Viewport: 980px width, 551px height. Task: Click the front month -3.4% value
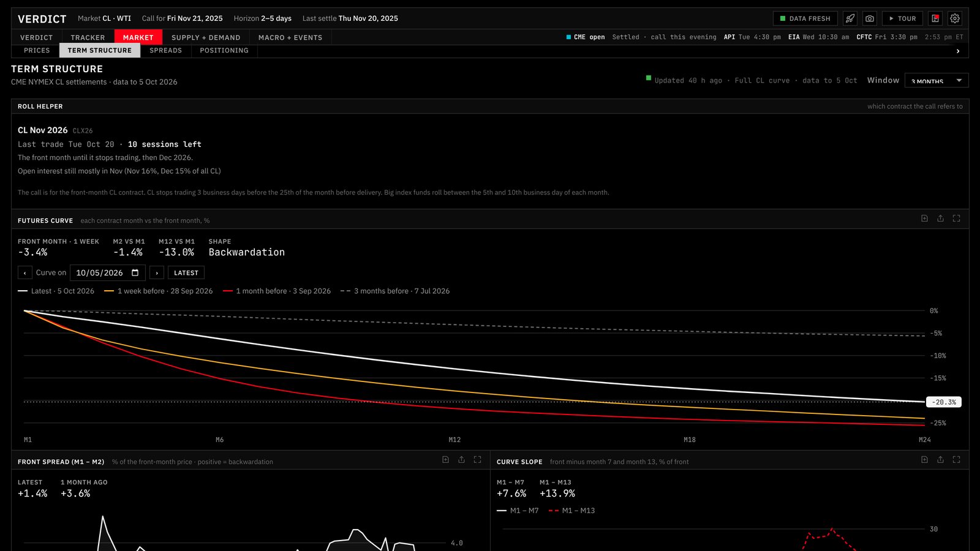click(x=32, y=252)
